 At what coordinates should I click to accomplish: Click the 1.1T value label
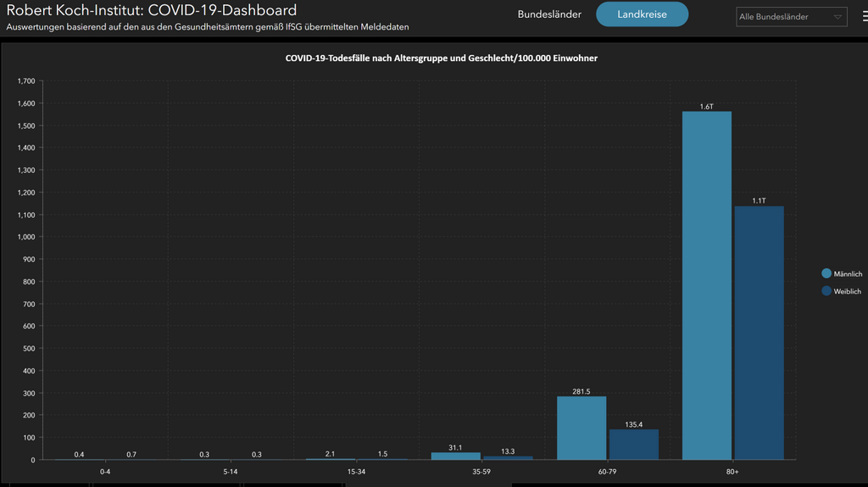[759, 200]
